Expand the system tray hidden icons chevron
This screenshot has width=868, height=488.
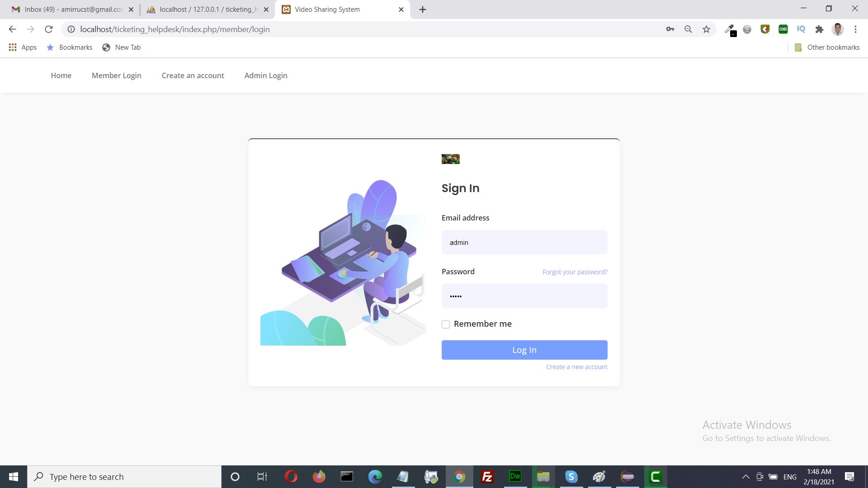[746, 477]
